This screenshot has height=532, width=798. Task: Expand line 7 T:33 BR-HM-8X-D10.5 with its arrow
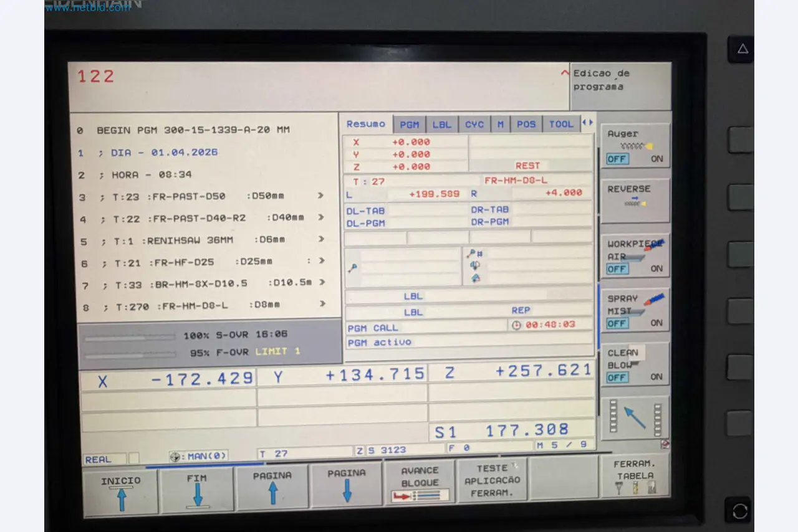[x=322, y=282]
